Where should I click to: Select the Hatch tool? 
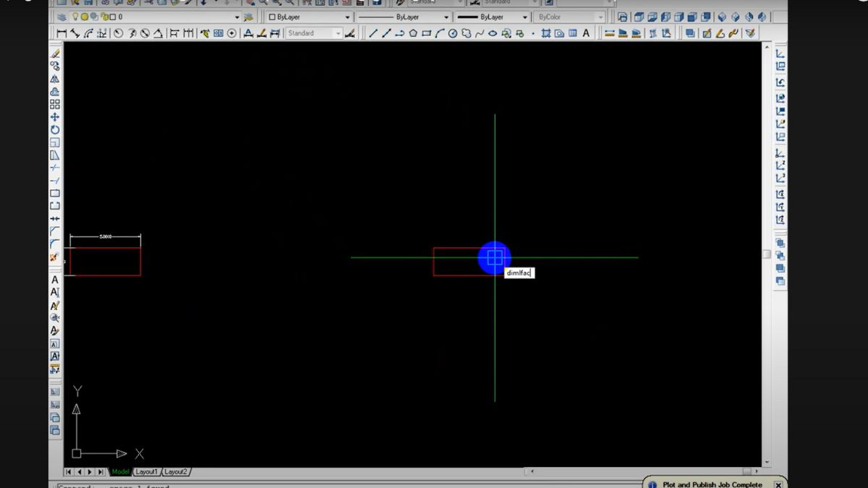pyautogui.click(x=546, y=33)
